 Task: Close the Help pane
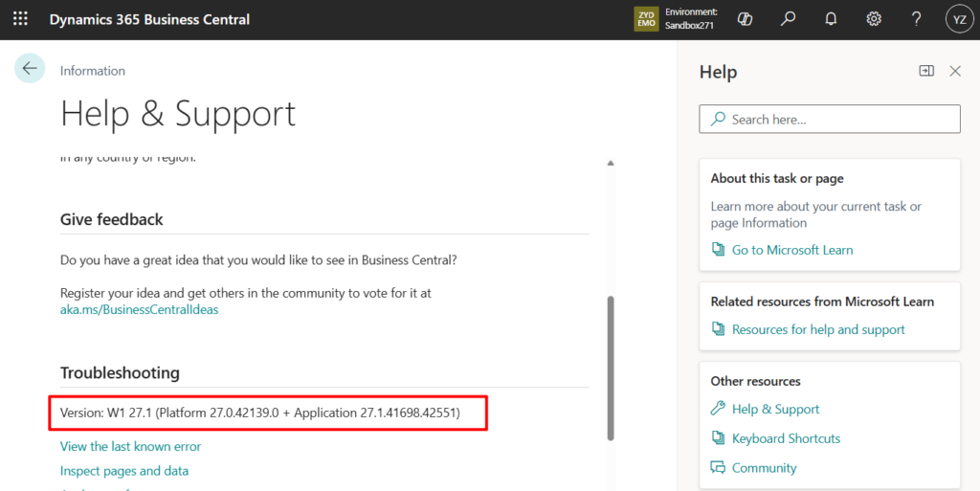pos(954,71)
